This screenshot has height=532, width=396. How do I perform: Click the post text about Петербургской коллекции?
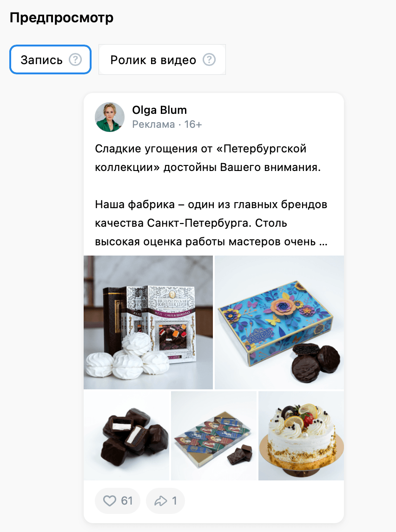208,158
